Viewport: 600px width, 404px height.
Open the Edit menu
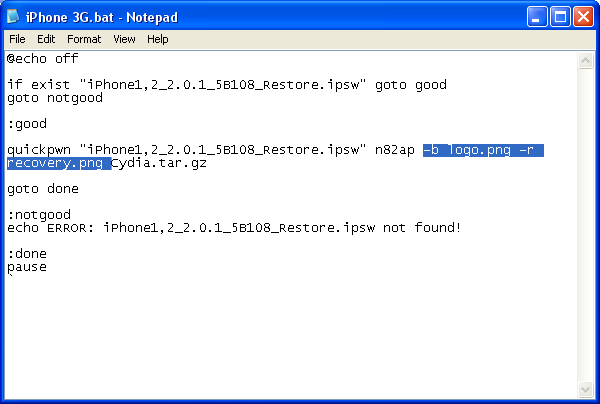(x=46, y=39)
